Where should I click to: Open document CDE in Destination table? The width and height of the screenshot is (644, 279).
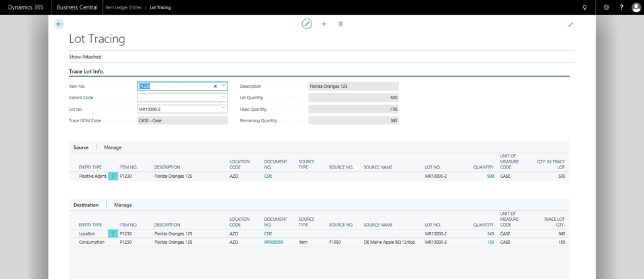[268, 233]
